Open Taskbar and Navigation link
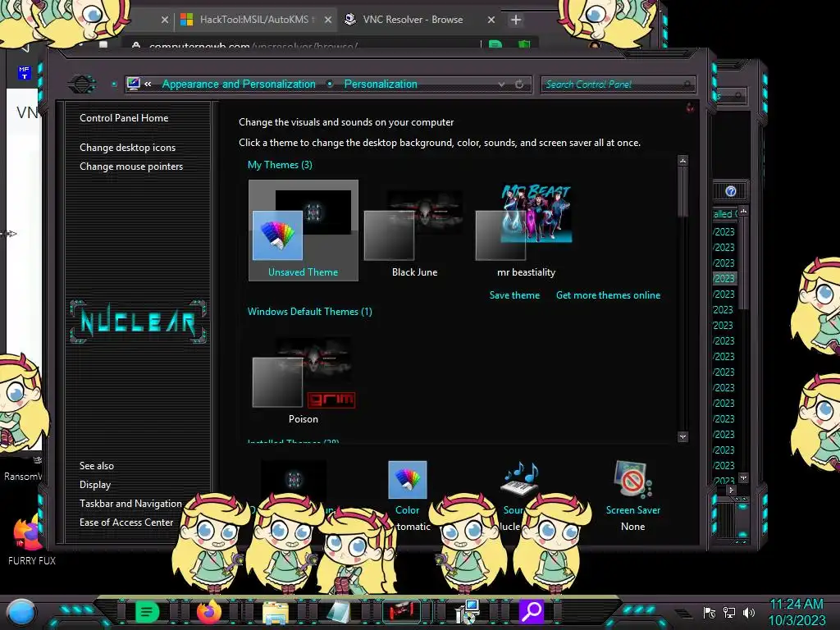This screenshot has height=630, width=840. click(130, 504)
